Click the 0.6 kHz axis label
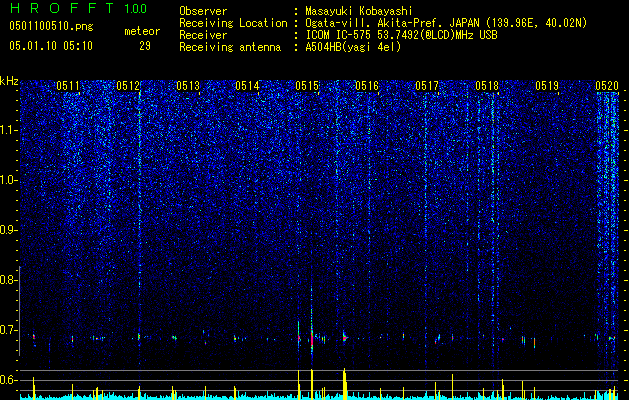This screenshot has height=400, width=629. pos(9,380)
